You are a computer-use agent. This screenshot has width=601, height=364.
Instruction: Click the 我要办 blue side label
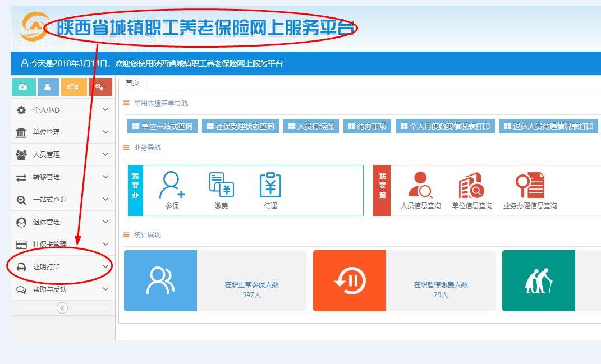tap(135, 191)
